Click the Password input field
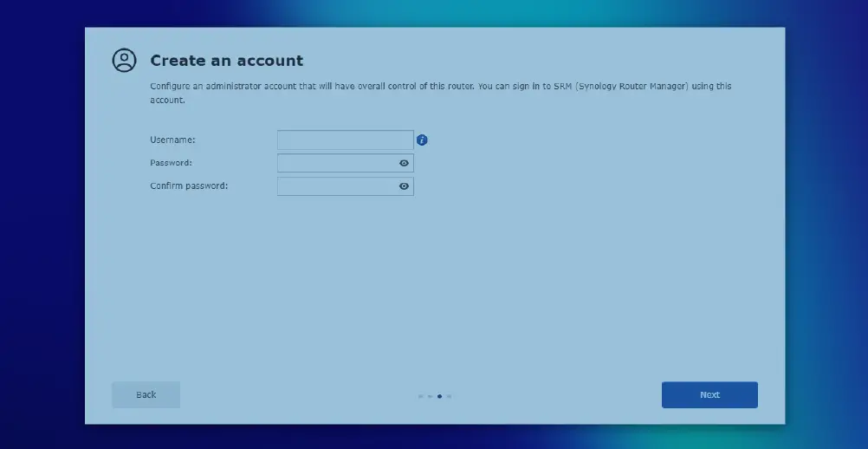 tap(346, 163)
